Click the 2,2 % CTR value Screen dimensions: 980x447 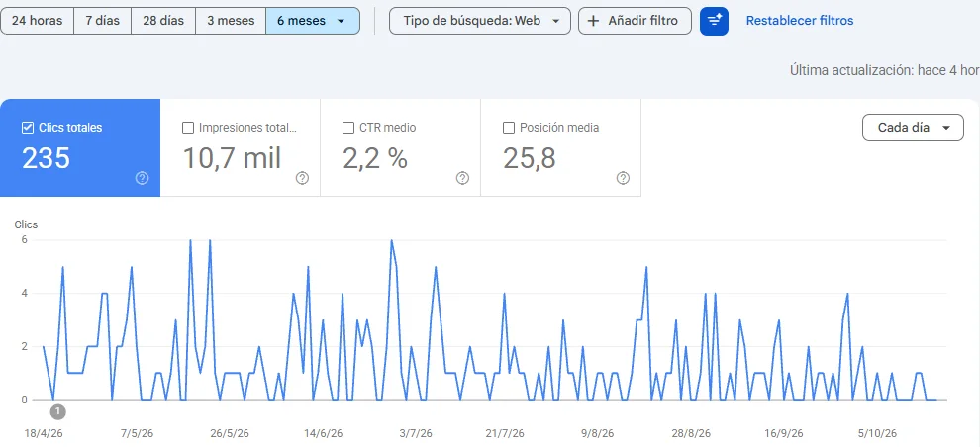pos(375,158)
